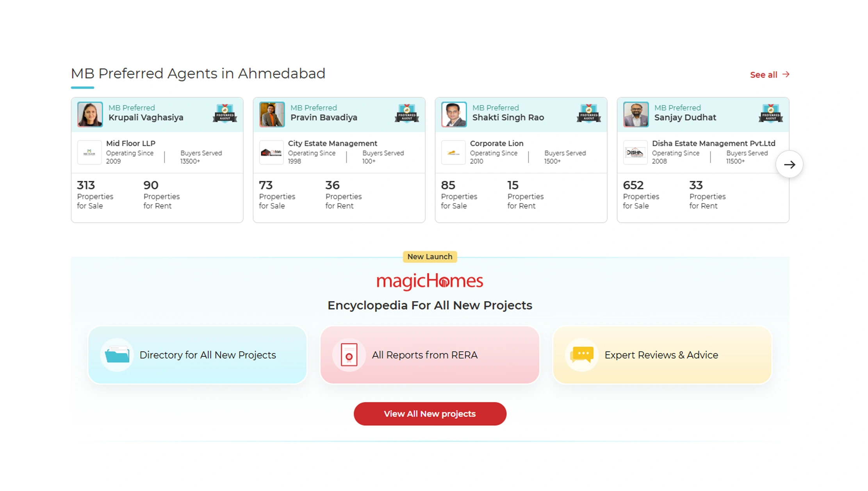Click View All New projects button
This screenshot has height=491, width=868.
tap(430, 414)
